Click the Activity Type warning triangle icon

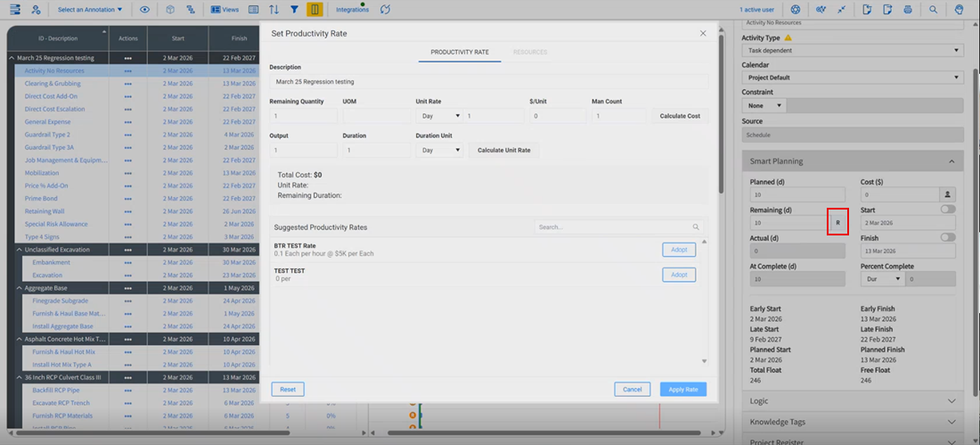(x=788, y=37)
